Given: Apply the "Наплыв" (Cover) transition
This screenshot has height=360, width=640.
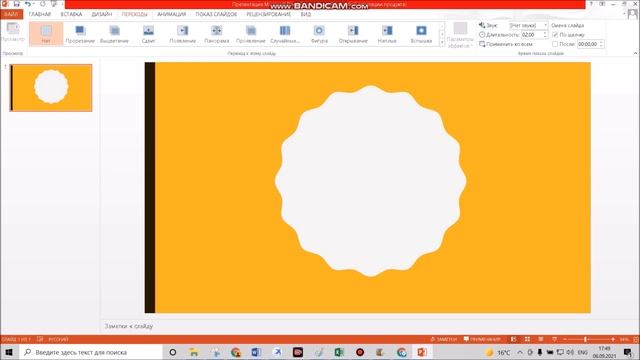Looking at the screenshot, I should tap(387, 33).
